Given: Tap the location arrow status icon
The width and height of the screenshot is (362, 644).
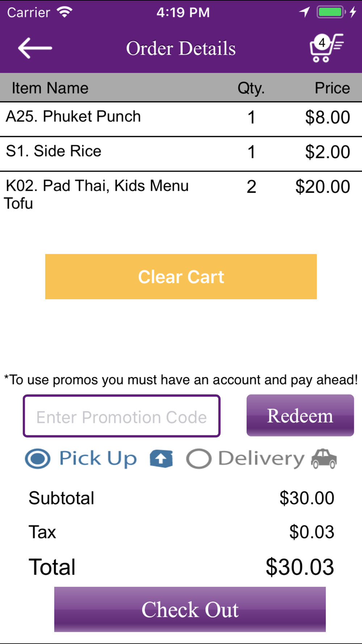Looking at the screenshot, I should click(x=304, y=12).
